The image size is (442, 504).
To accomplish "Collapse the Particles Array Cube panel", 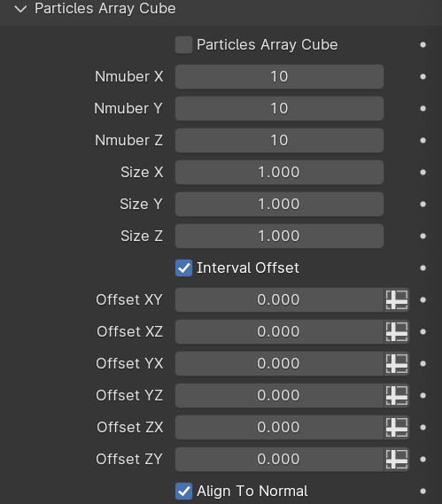I will click(x=21, y=9).
